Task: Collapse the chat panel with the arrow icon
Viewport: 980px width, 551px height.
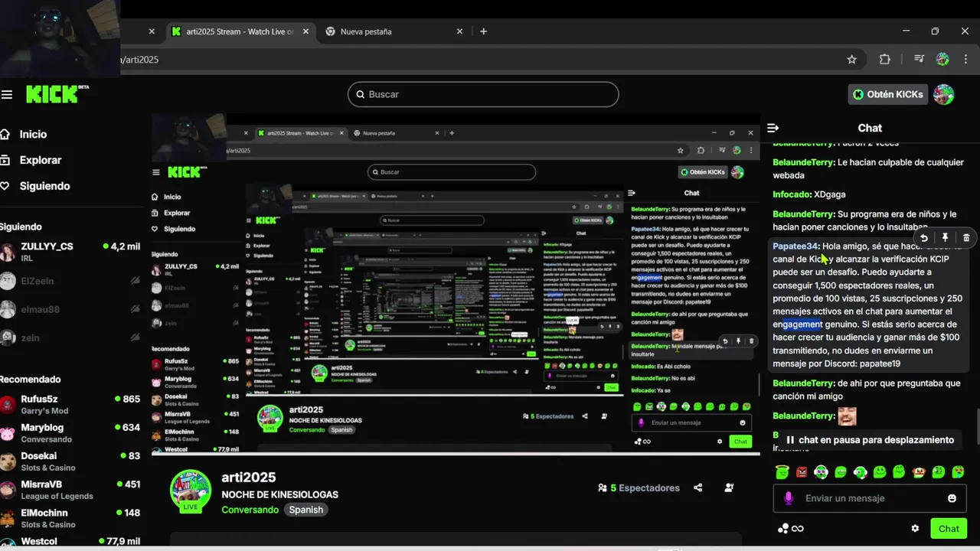Action: tap(773, 128)
